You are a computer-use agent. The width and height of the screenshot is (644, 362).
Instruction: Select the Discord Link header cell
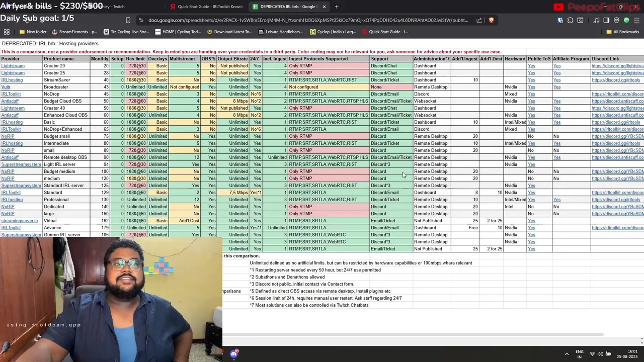617,59
